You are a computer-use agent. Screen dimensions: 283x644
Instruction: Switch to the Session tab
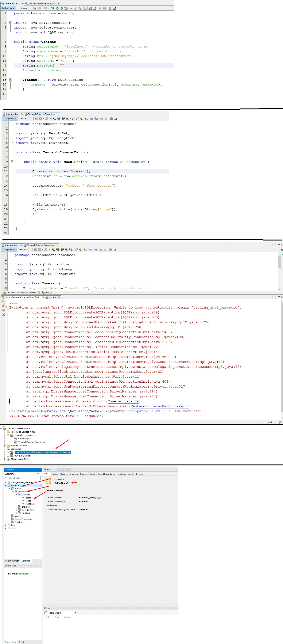[x=22, y=642]
